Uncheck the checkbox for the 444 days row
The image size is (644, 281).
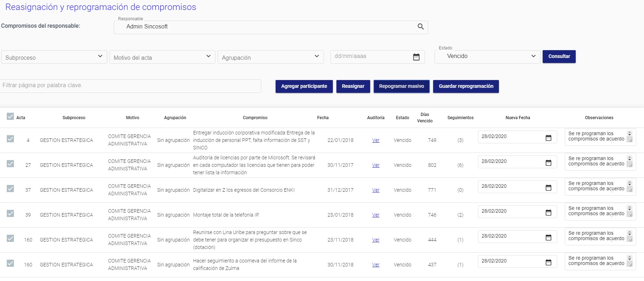coord(10,238)
